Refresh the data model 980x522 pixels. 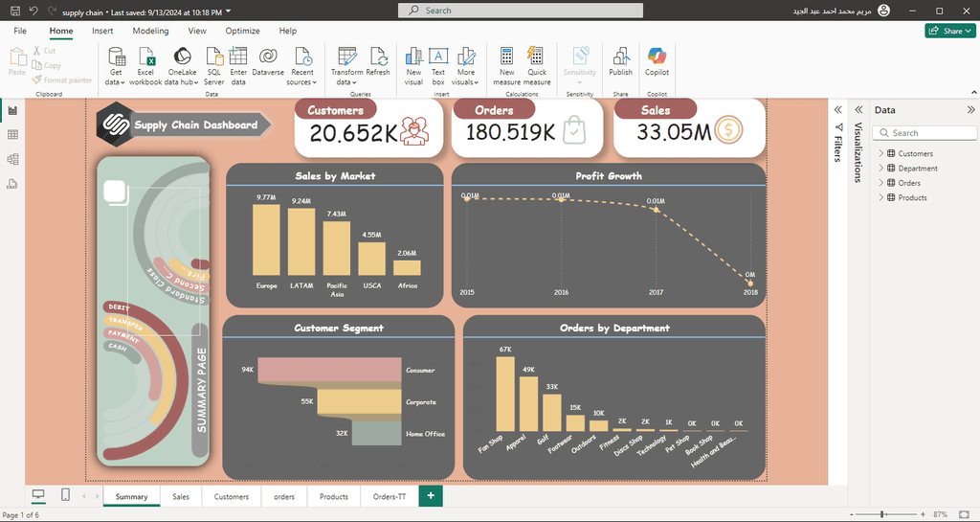pyautogui.click(x=378, y=62)
